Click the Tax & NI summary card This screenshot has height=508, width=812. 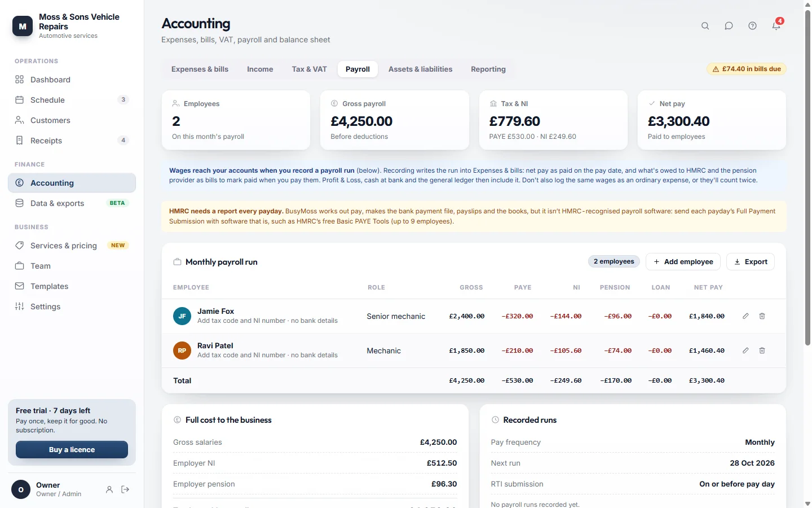pos(553,120)
